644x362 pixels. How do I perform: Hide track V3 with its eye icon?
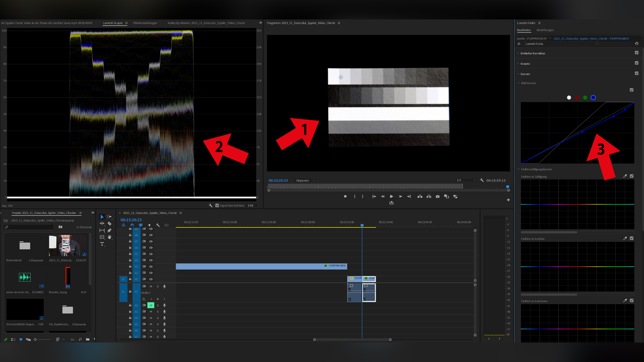pyautogui.click(x=151, y=266)
